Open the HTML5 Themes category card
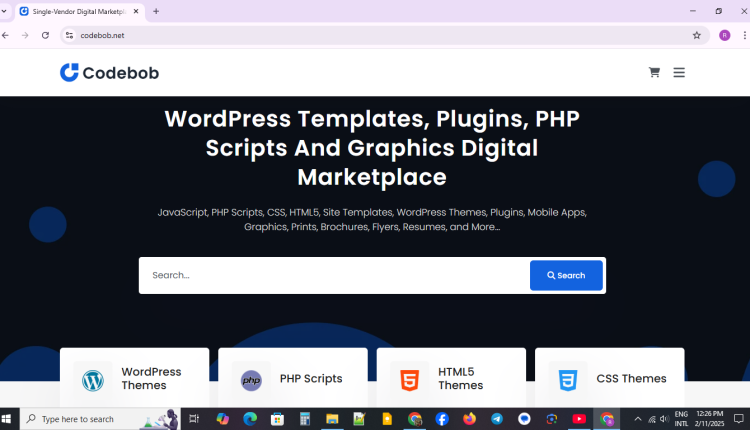The width and height of the screenshot is (750, 430). click(451, 378)
